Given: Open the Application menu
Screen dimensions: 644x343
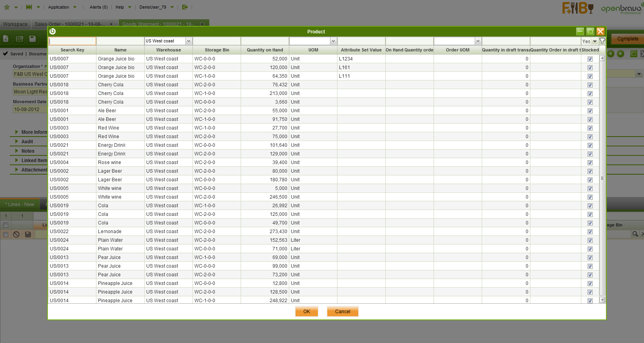Looking at the screenshot, I should click(x=59, y=7).
